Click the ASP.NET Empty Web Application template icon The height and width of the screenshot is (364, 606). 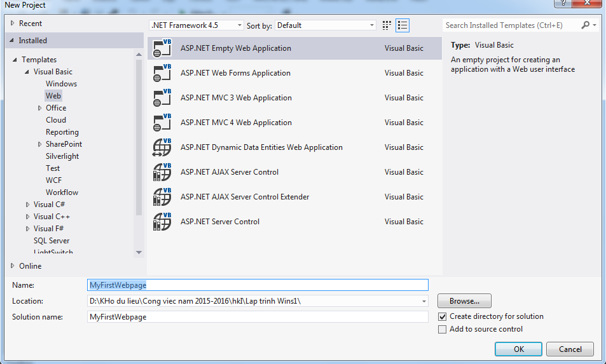tap(162, 48)
